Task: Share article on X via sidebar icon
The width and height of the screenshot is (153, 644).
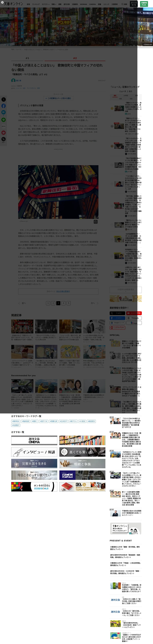Action: pos(4,99)
